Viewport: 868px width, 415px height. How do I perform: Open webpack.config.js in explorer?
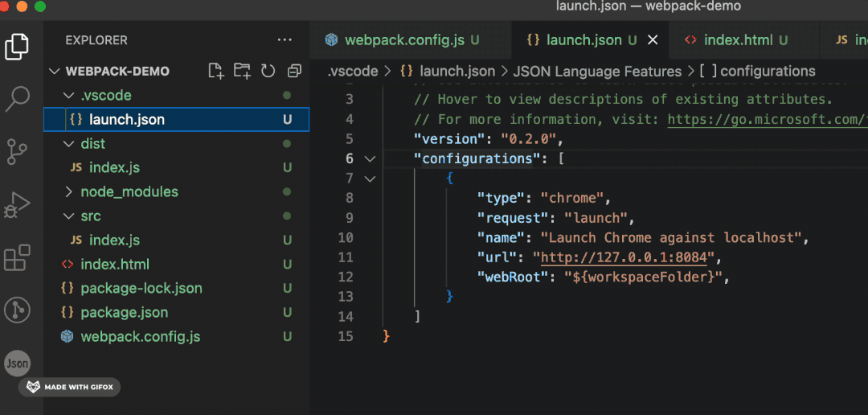tap(177, 336)
